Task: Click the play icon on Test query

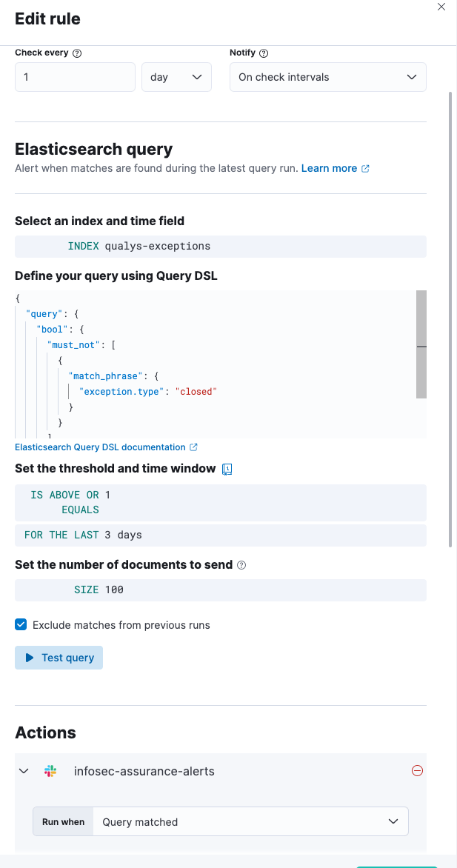Action: click(29, 657)
